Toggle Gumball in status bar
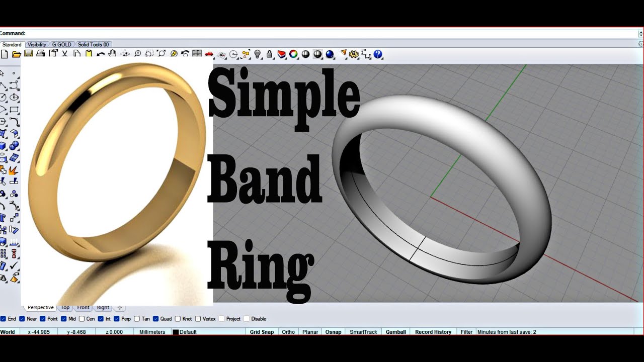Image resolution: width=644 pixels, height=362 pixels. coord(396,332)
